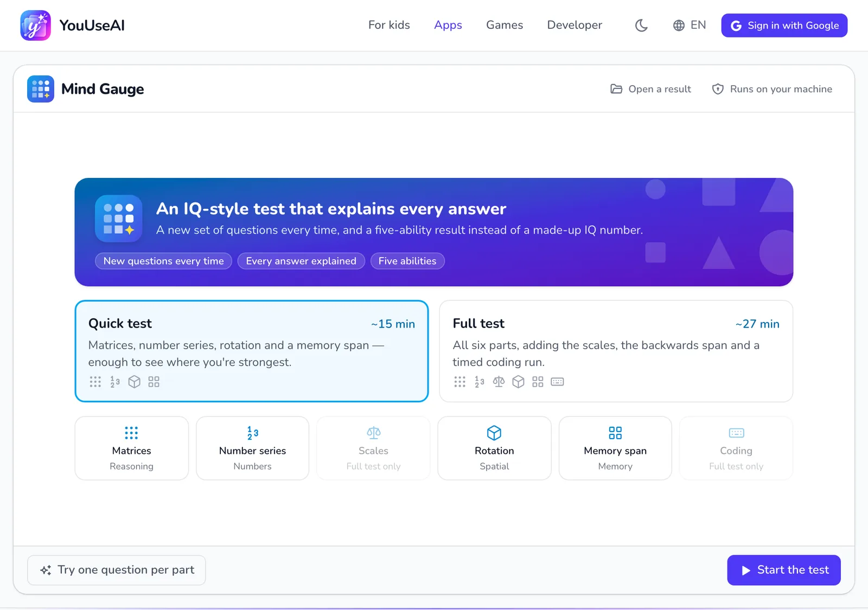This screenshot has width=868, height=610.
Task: Click the Coding Full test only card
Action: tap(737, 448)
